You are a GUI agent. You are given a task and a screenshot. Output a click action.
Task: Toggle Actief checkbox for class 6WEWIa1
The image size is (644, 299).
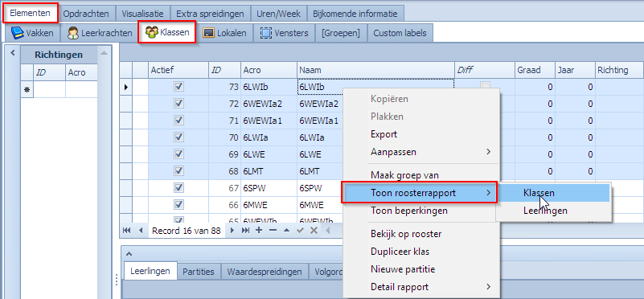point(178,121)
